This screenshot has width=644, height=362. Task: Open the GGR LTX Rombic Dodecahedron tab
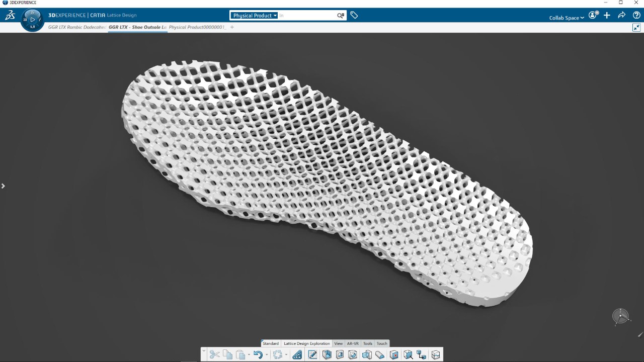pos(77,27)
